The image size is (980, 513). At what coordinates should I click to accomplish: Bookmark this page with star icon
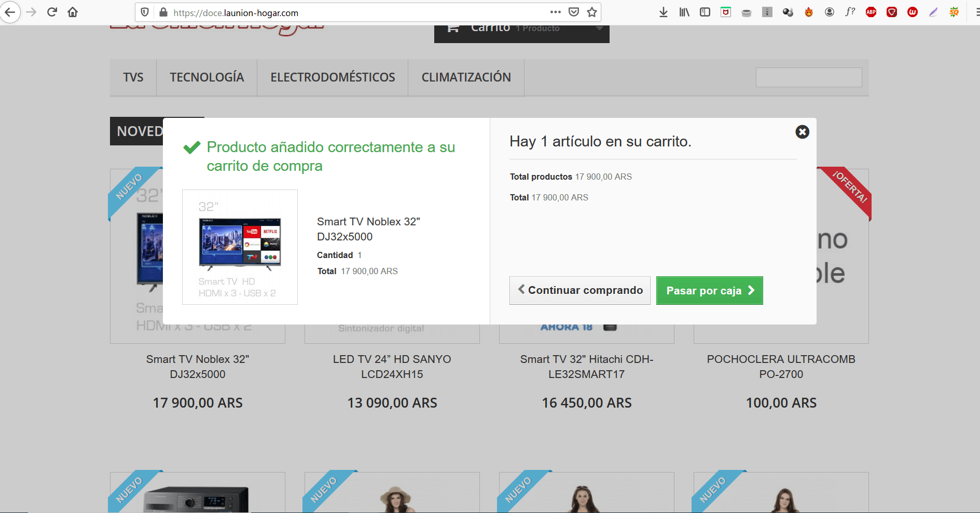click(592, 12)
